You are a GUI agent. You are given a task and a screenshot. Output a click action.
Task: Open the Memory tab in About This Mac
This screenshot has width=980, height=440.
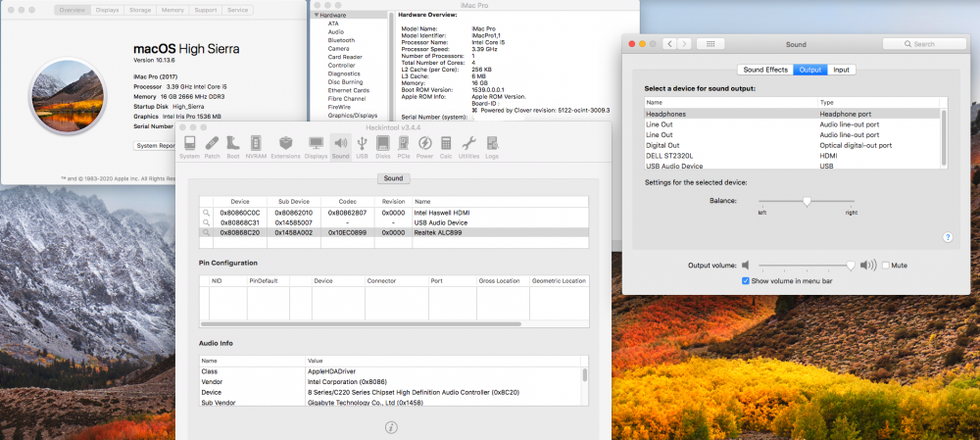(x=172, y=10)
